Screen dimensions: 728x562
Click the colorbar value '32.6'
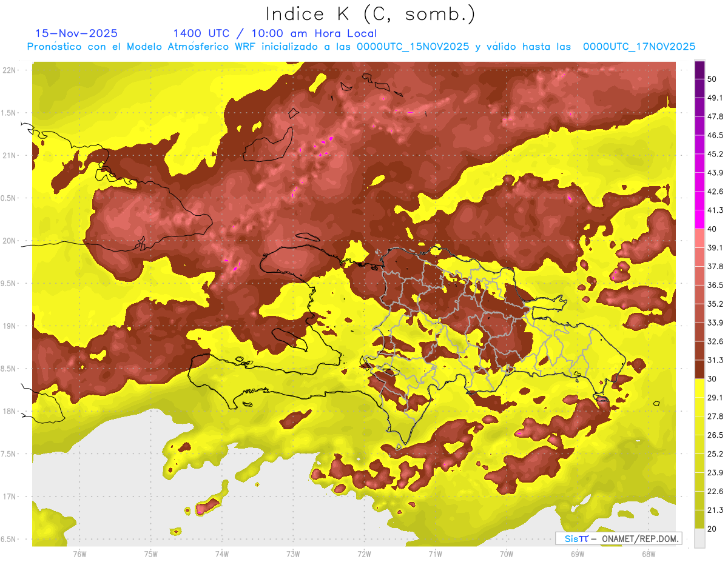pyautogui.click(x=715, y=341)
